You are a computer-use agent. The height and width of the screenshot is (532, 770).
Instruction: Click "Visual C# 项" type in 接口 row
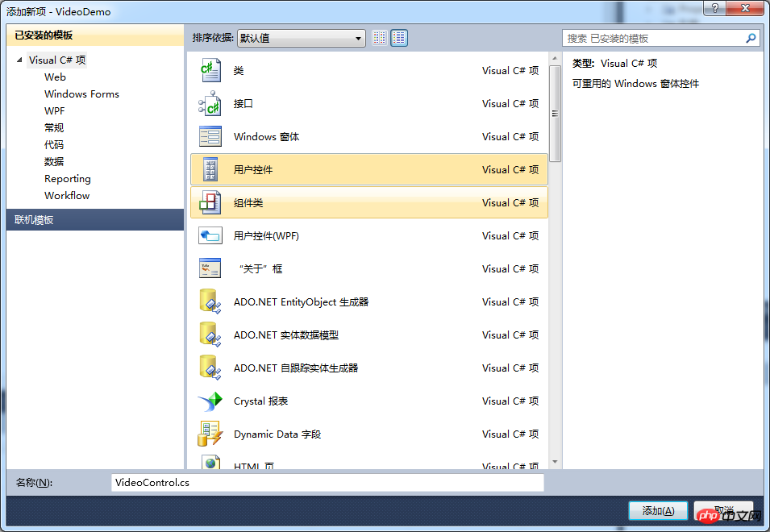coord(510,103)
